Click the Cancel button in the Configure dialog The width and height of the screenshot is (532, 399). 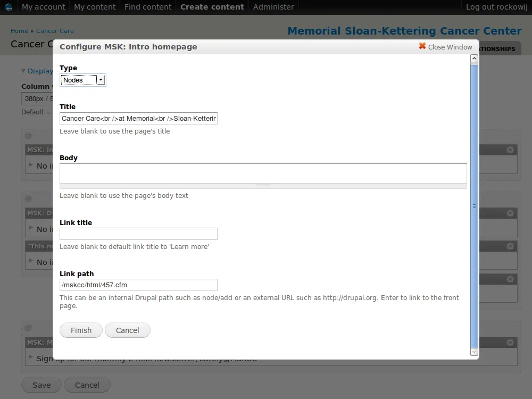click(x=128, y=330)
